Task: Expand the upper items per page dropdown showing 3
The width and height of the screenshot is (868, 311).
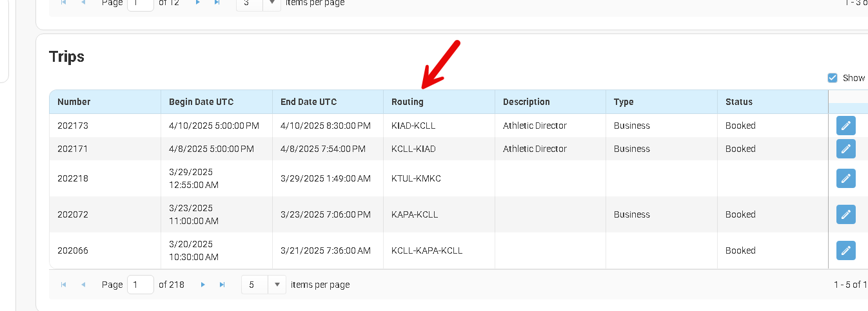Action: click(x=271, y=3)
